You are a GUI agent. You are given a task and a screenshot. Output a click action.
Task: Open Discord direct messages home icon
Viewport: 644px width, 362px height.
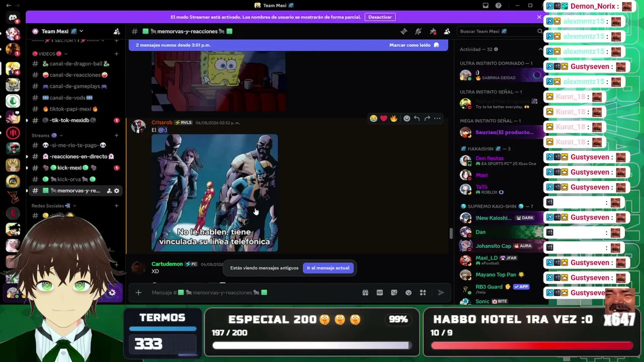pyautogui.click(x=13, y=18)
